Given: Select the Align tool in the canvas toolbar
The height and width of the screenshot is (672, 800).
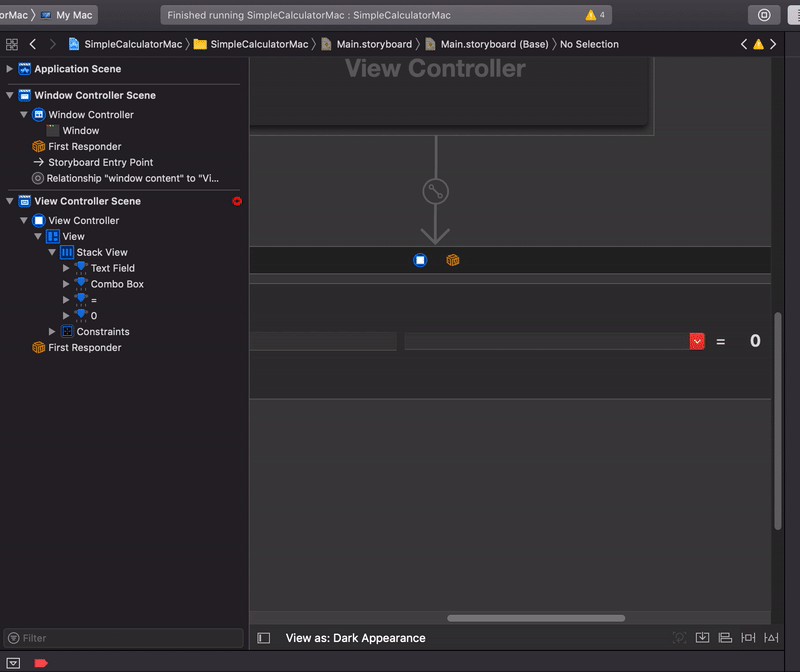Looking at the screenshot, I should click(x=725, y=637).
